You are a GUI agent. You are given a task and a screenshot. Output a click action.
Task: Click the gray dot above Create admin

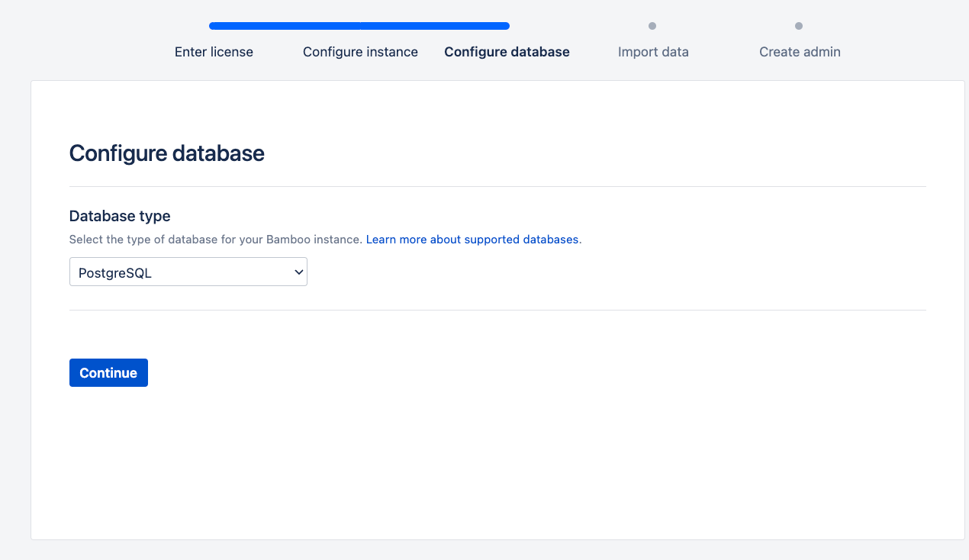(x=799, y=26)
